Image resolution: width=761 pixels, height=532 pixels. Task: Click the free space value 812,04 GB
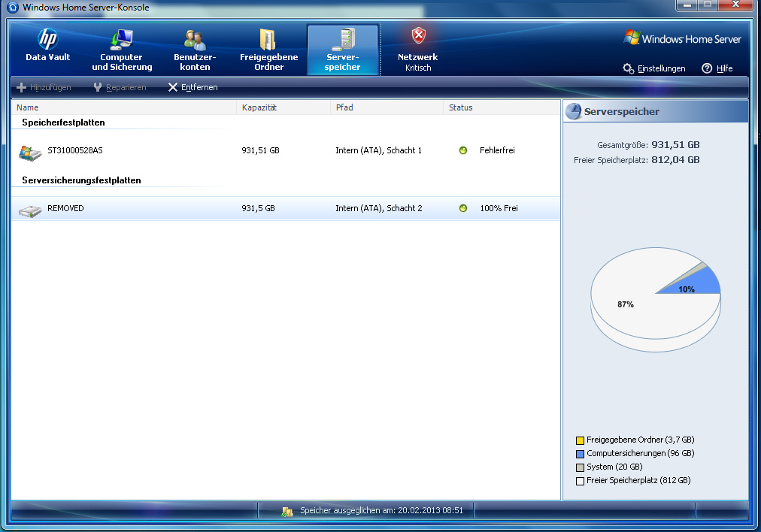[675, 160]
